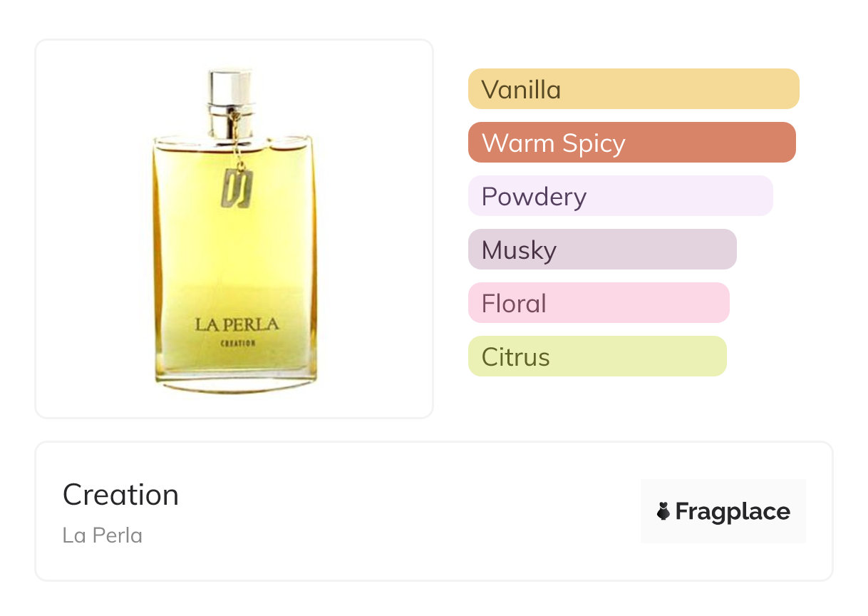Click the Fragplace wordmark text
This screenshot has width=868, height=616.
pos(733,512)
